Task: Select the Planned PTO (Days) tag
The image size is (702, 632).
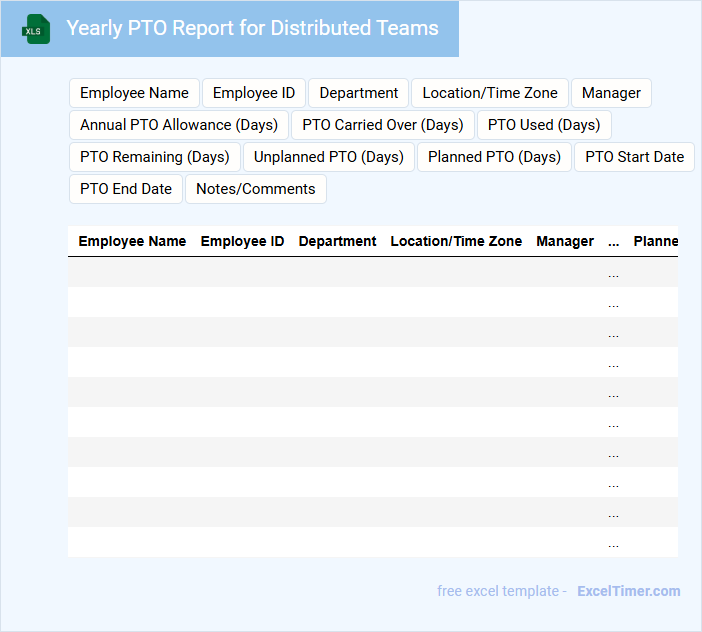Action: [494, 157]
